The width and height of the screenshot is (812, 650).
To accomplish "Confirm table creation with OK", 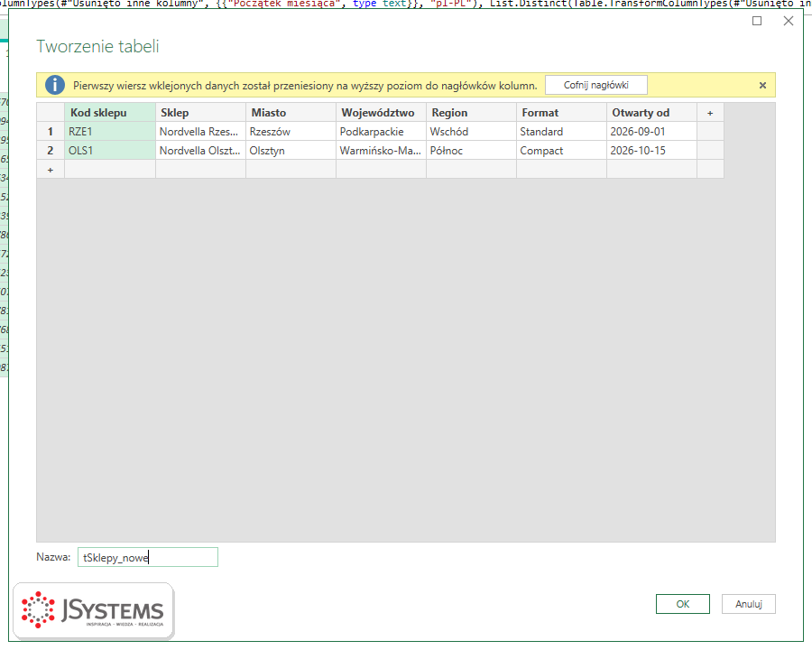I will 683,604.
